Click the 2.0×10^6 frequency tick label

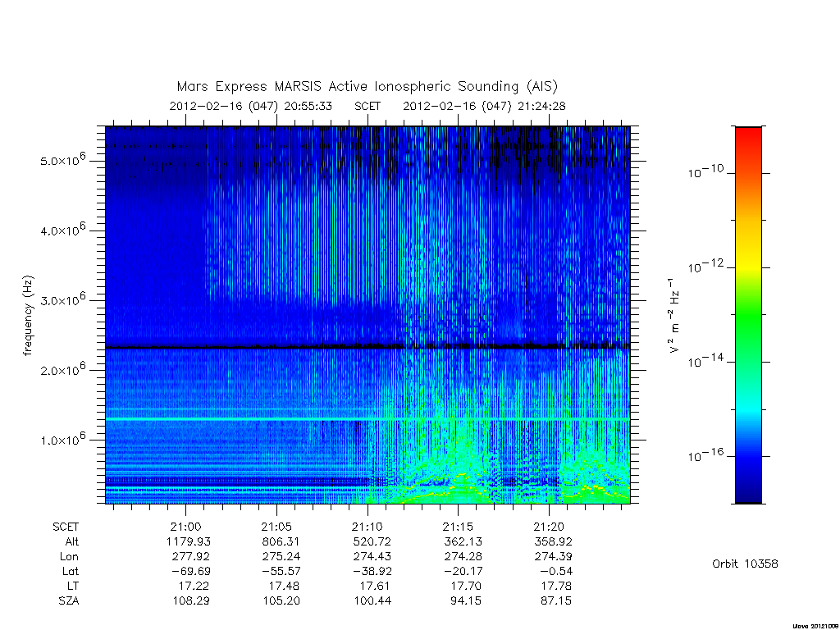62,369
